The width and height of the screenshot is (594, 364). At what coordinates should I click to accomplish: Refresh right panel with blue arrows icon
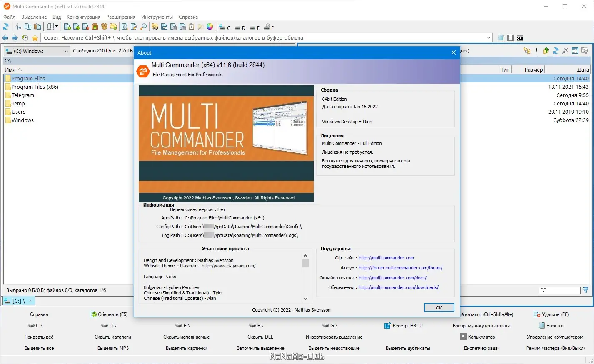point(555,51)
